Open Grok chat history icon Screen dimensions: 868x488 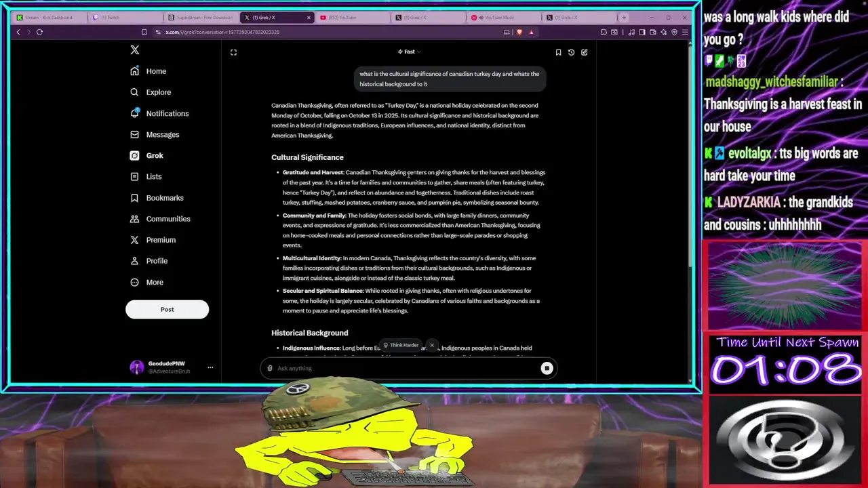(x=571, y=52)
